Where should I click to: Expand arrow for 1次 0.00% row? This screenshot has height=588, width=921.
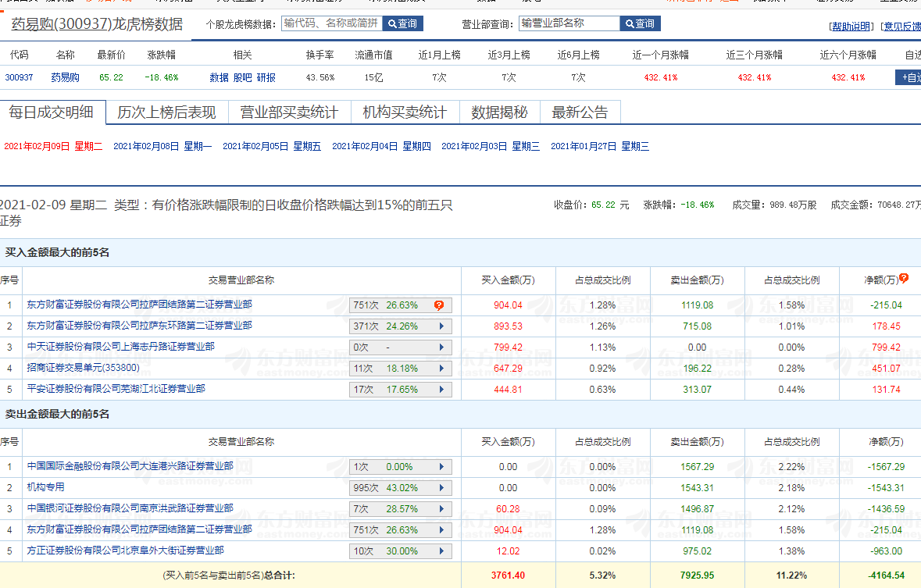tap(441, 467)
